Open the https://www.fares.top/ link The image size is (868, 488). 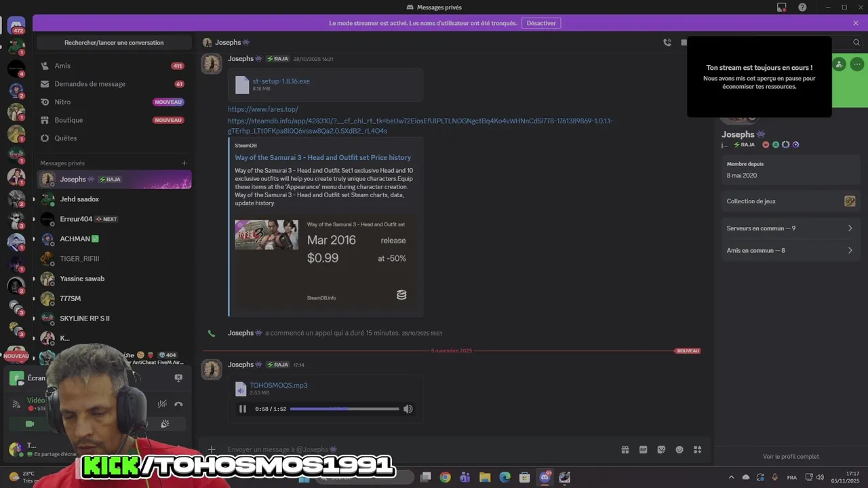[x=262, y=109]
